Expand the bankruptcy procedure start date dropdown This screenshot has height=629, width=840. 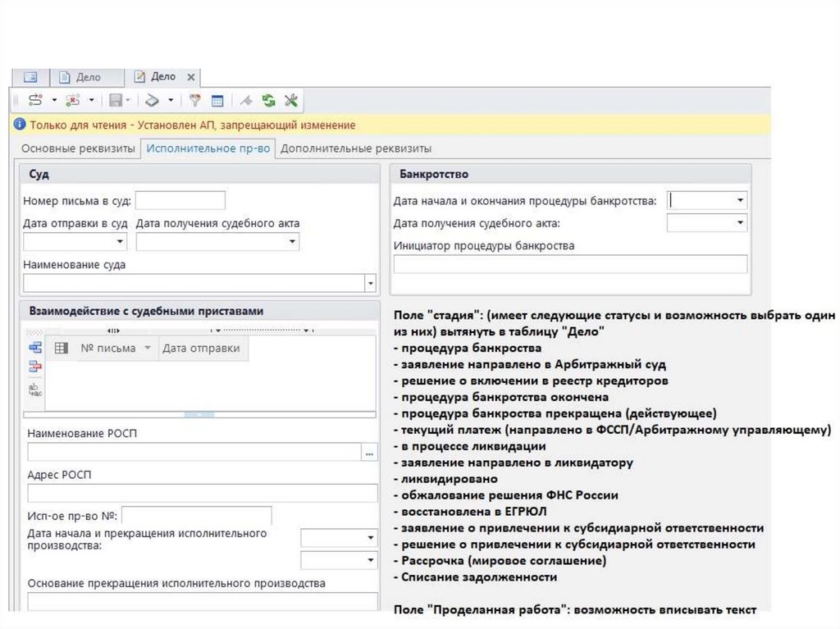(x=740, y=200)
